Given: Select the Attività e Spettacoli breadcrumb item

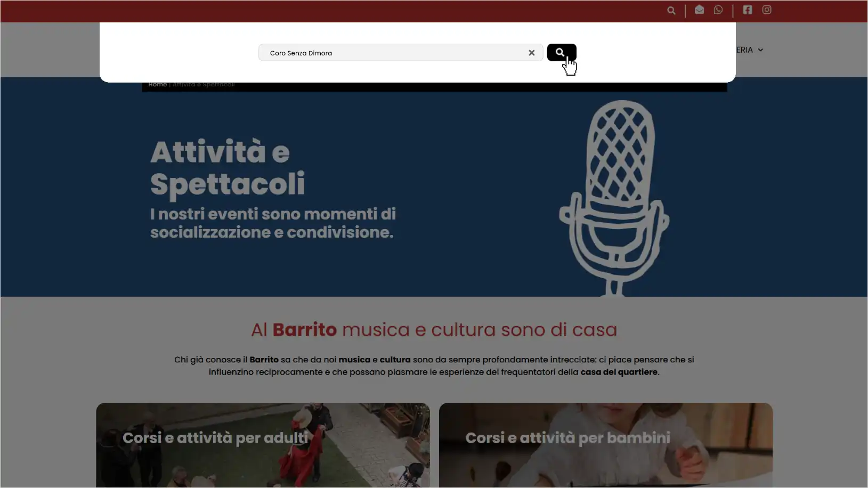Looking at the screenshot, I should pyautogui.click(x=204, y=84).
